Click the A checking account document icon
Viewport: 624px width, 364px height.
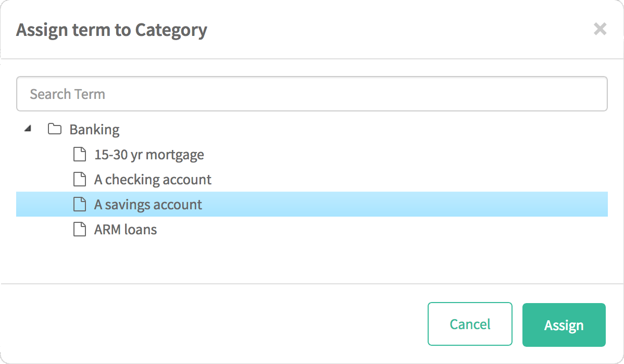80,180
